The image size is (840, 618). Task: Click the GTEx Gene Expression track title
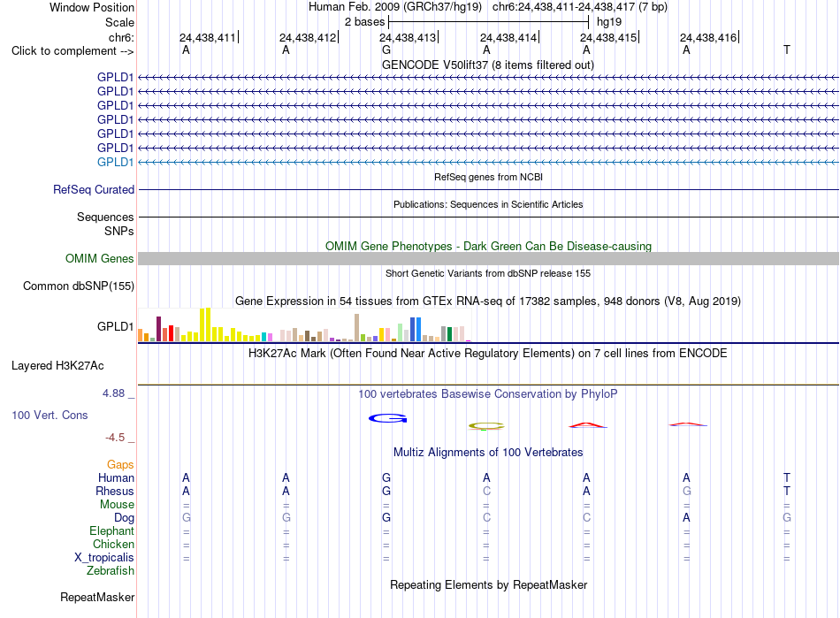[488, 301]
